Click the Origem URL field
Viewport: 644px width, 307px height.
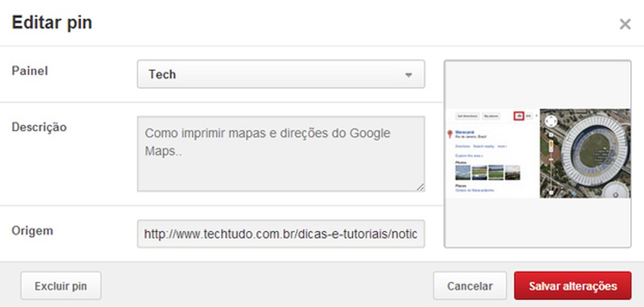click(x=280, y=233)
